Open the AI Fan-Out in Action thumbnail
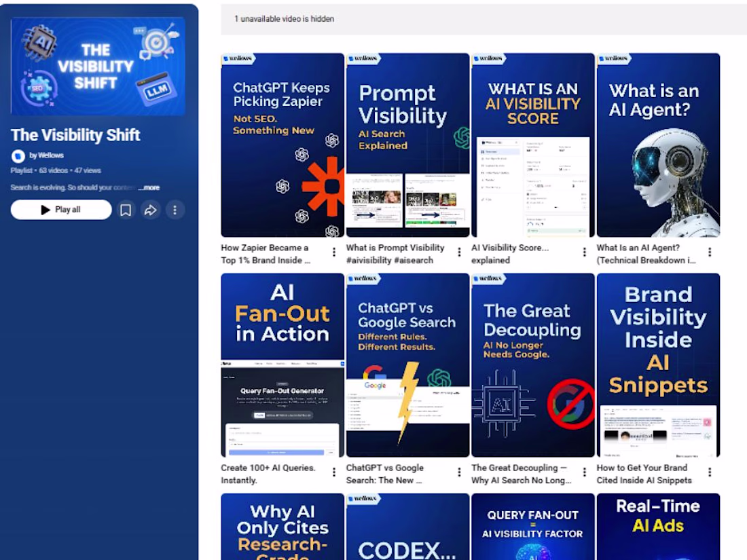The width and height of the screenshot is (747, 560). pyautogui.click(x=283, y=365)
